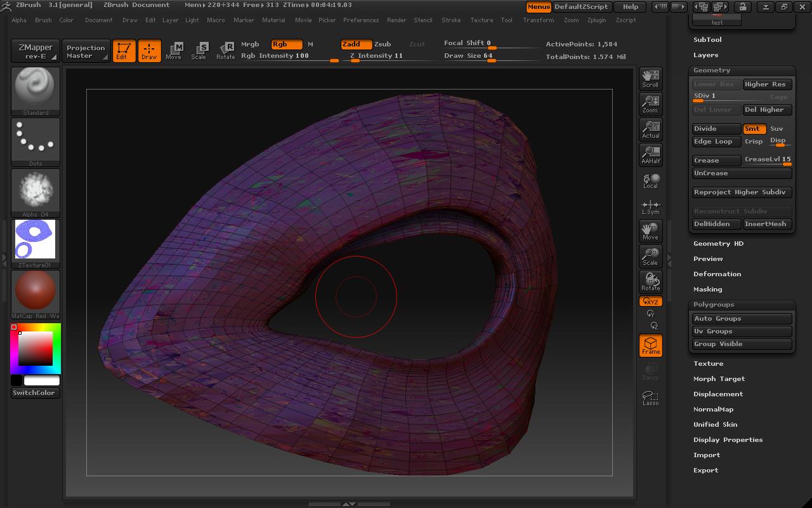
Task: Click the Del Higher button
Action: 768,109
